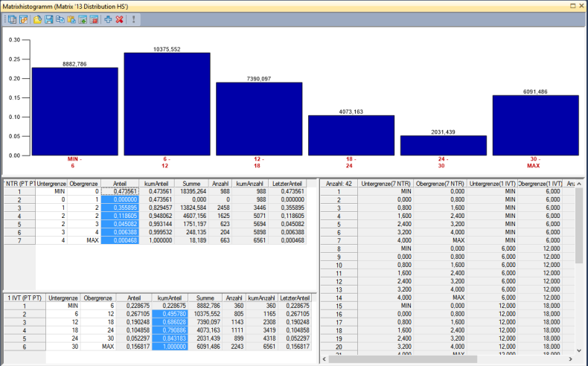The image size is (588, 366).
Task: Click the horizontal scrollbar right arrow in right table
Action: click(x=569, y=358)
